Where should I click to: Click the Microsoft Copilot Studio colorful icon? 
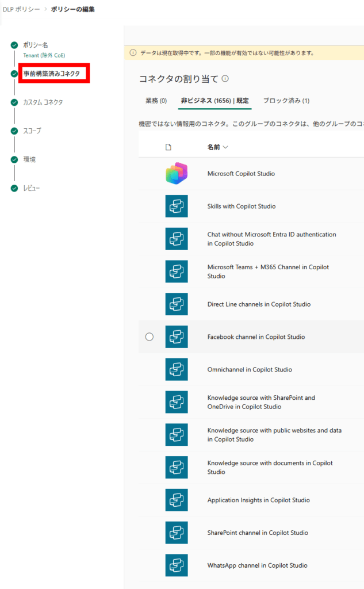pos(177,174)
